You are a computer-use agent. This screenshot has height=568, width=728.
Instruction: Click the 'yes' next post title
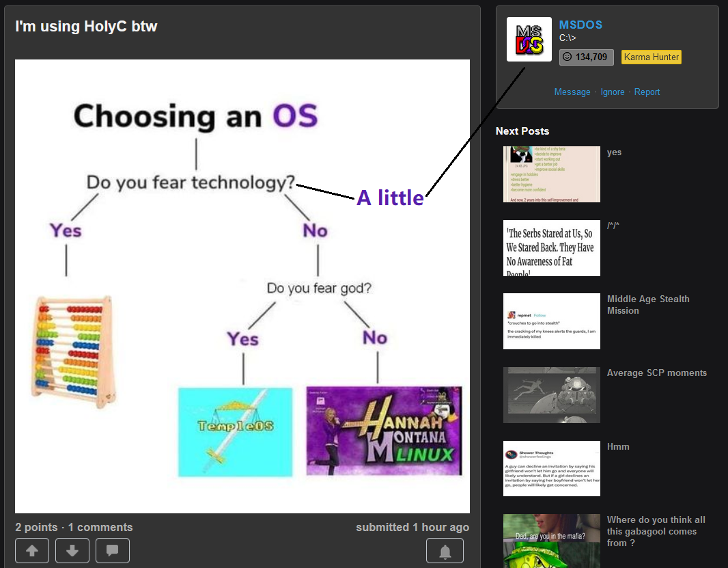[x=614, y=152]
